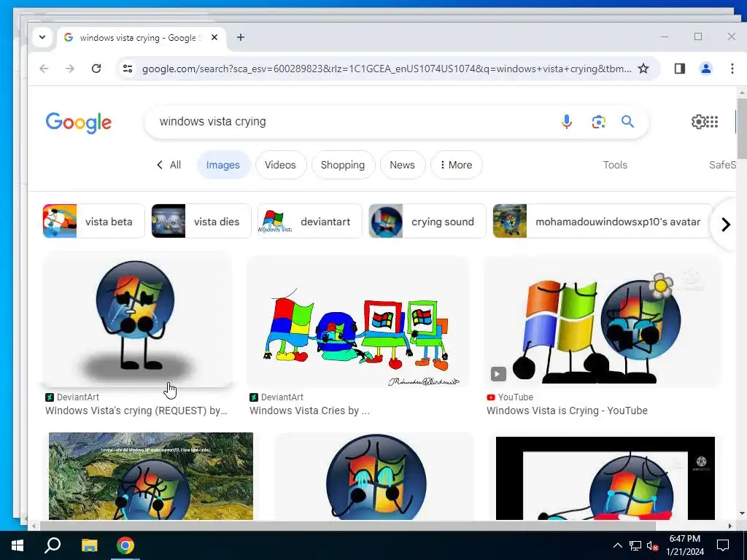Expand the More filters menu
The width and height of the screenshot is (747, 560).
(x=456, y=165)
